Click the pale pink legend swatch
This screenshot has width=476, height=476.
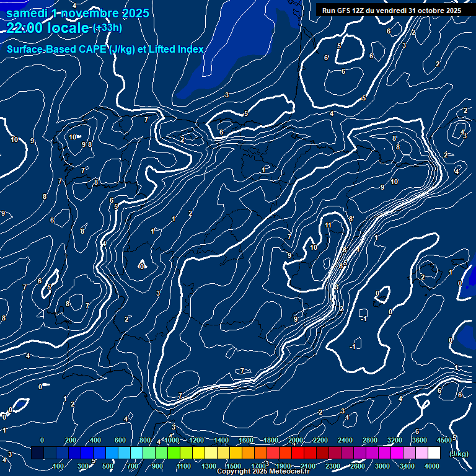(x=421, y=452)
